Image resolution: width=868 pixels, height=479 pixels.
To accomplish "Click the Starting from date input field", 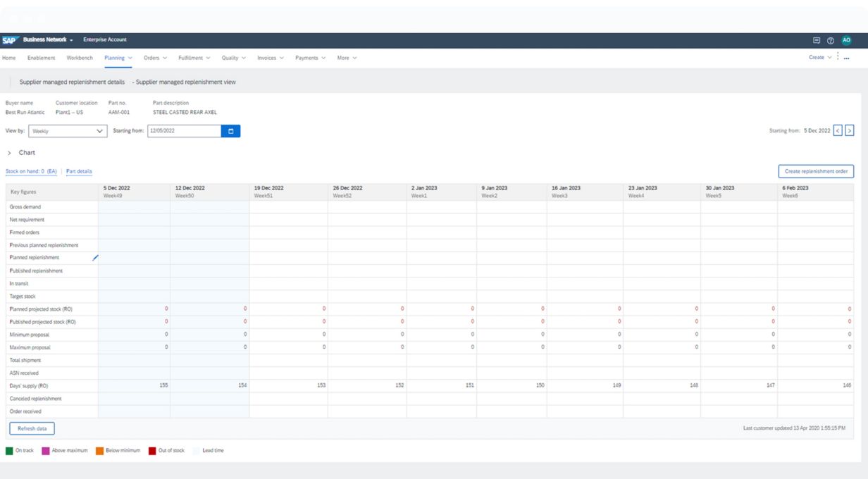I will tap(184, 131).
